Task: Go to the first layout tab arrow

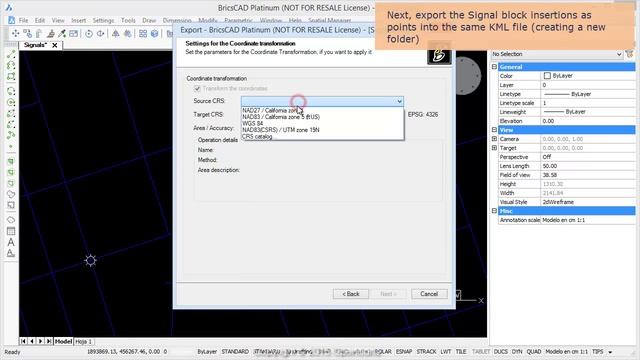Action: point(24,341)
